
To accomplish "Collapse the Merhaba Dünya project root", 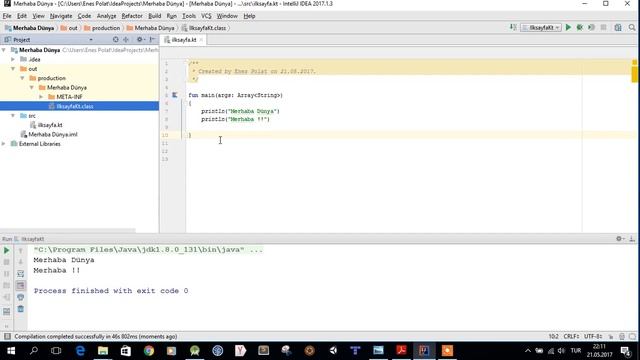I will point(4,50).
